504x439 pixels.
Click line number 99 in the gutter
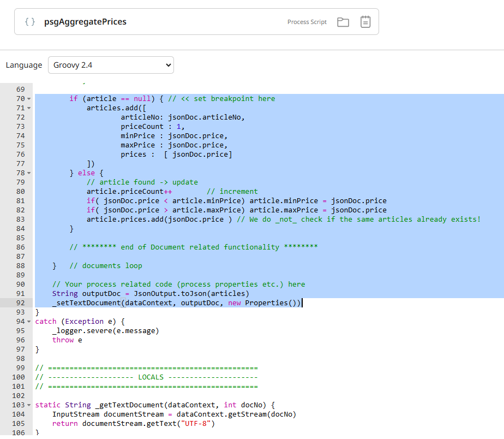(x=20, y=368)
